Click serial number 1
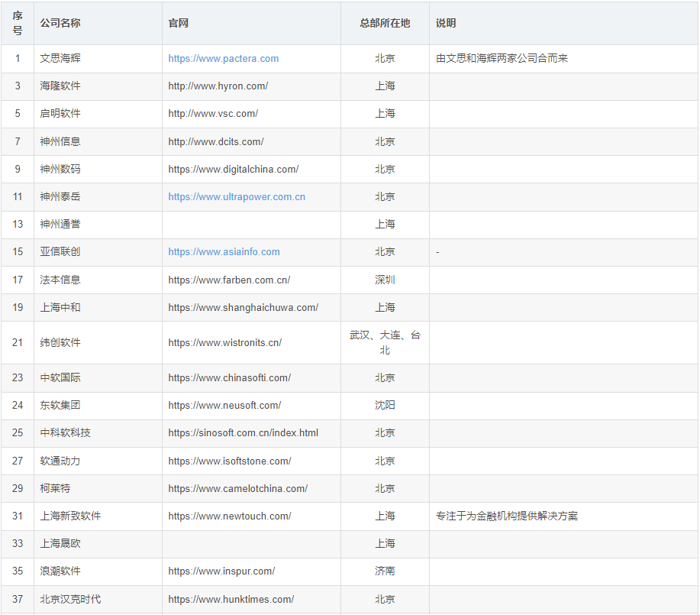Image resolution: width=700 pixels, height=615 pixels. 18,59
